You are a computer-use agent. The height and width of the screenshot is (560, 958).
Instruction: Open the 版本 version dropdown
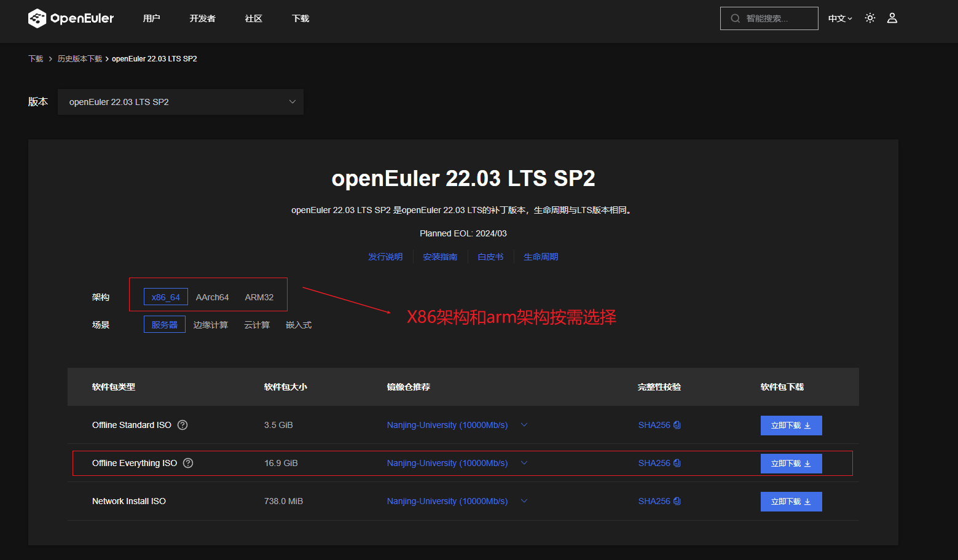point(181,102)
